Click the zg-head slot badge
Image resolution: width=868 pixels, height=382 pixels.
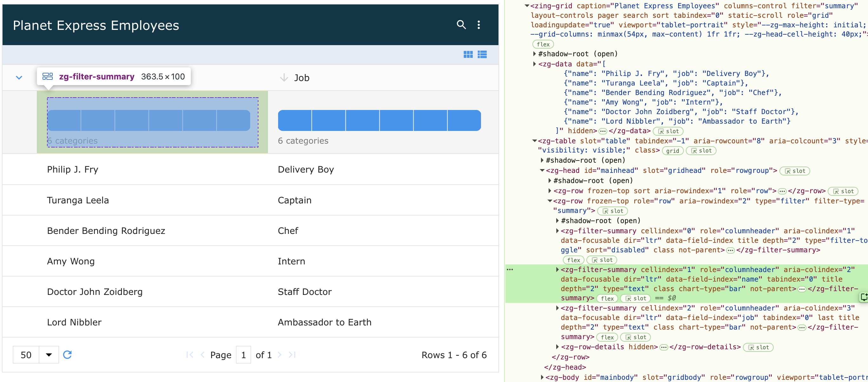click(x=795, y=171)
